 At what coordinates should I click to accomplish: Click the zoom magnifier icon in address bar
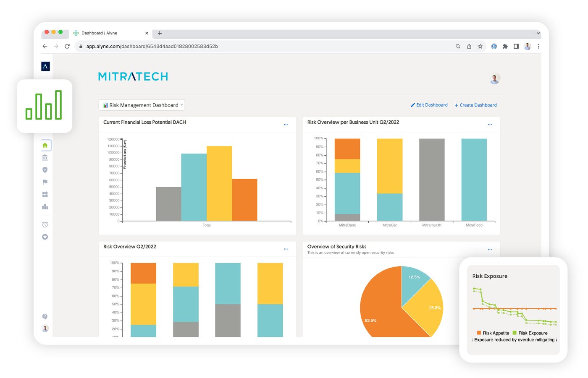(x=458, y=46)
